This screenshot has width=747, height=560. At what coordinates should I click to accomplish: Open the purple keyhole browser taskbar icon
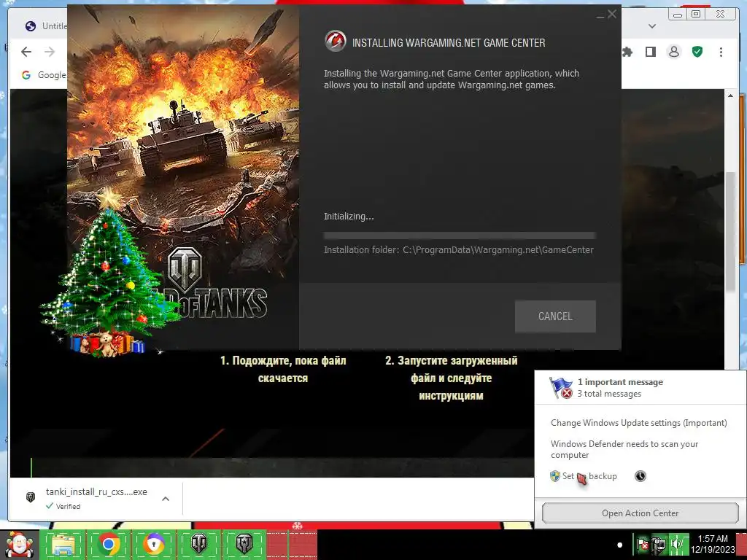[x=153, y=544]
